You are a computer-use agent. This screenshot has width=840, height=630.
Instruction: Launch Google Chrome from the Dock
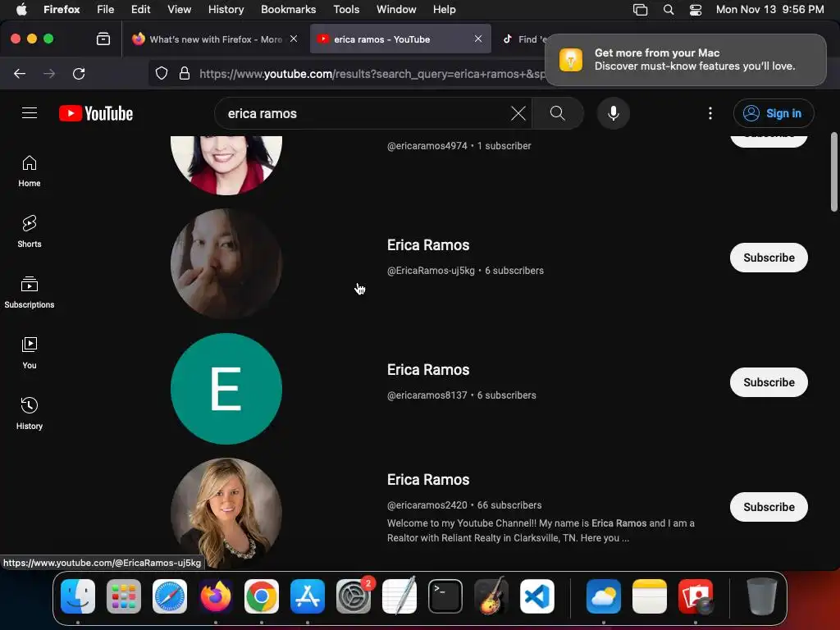coord(262,596)
